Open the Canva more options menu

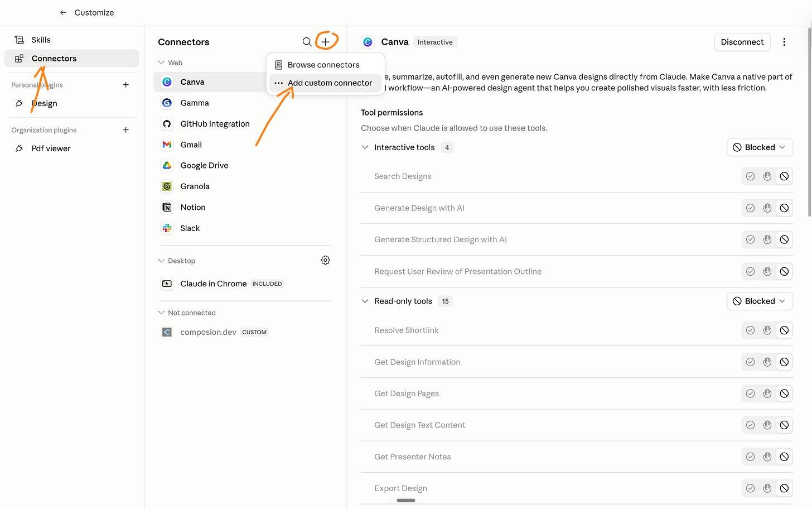pos(784,42)
